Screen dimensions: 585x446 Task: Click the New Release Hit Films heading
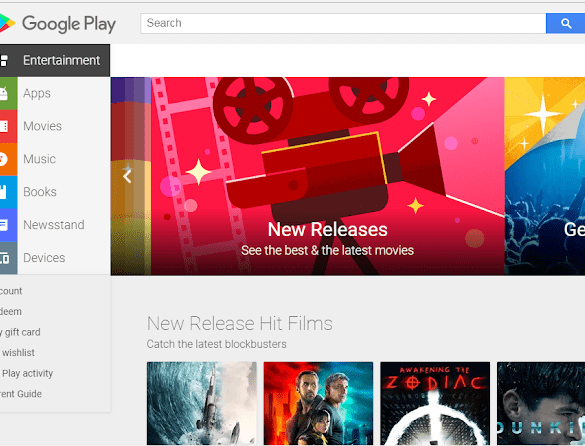(240, 323)
